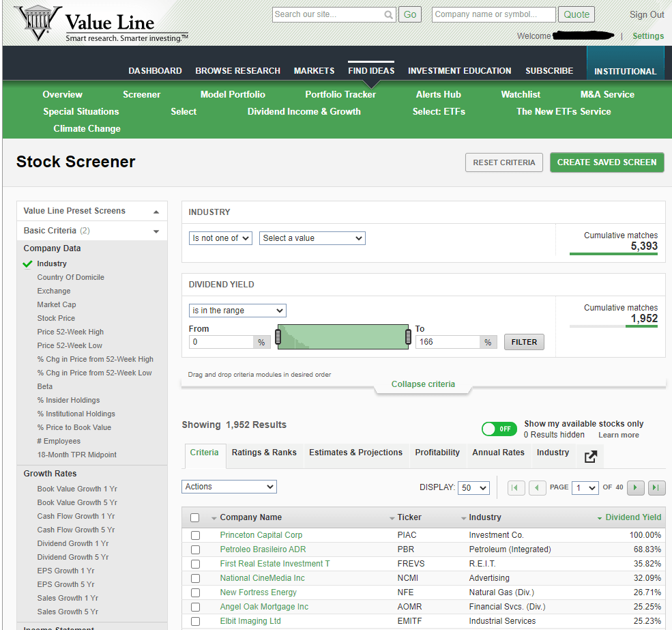Toggle Show my available stocks only
Screen dimensions: 672x630
click(x=499, y=429)
